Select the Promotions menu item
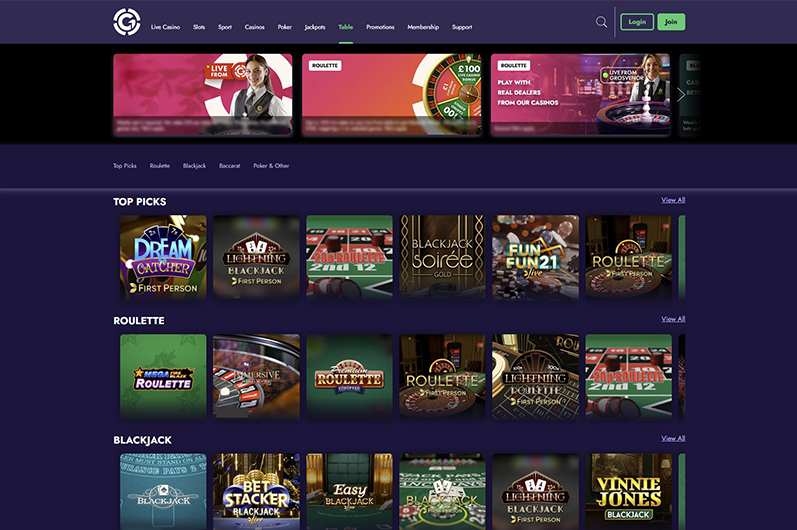The width and height of the screenshot is (797, 530). tap(380, 27)
